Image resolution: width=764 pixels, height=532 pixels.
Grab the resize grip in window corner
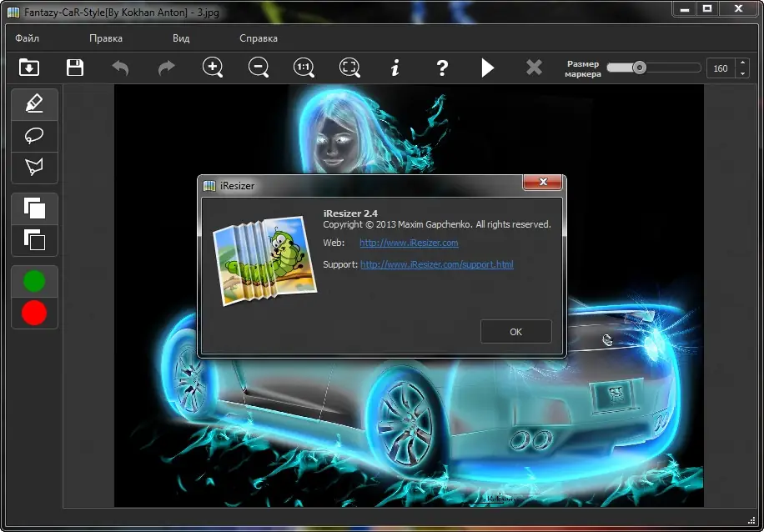click(x=751, y=519)
